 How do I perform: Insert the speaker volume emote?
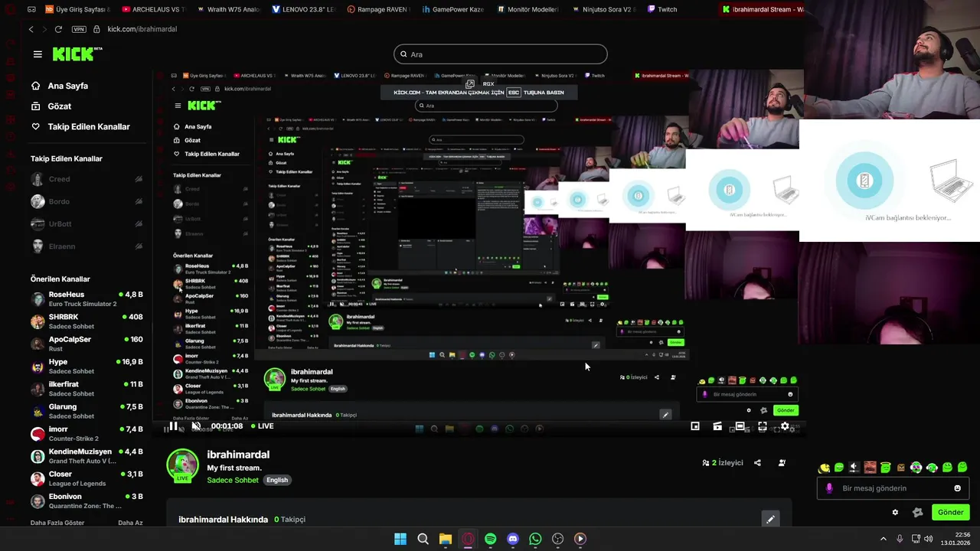click(854, 467)
